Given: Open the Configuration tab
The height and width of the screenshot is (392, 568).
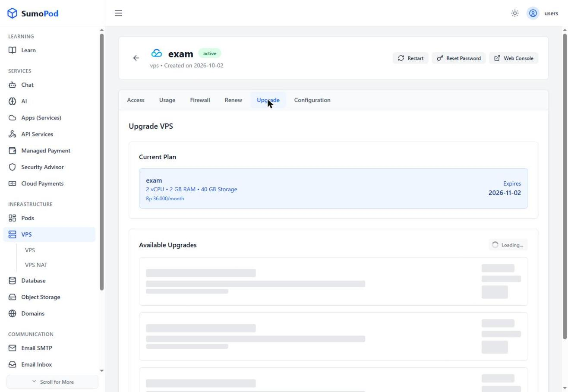Looking at the screenshot, I should click(312, 100).
